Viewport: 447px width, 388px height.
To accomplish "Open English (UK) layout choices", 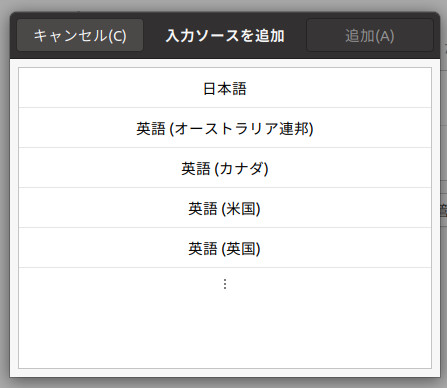I will pos(225,248).
